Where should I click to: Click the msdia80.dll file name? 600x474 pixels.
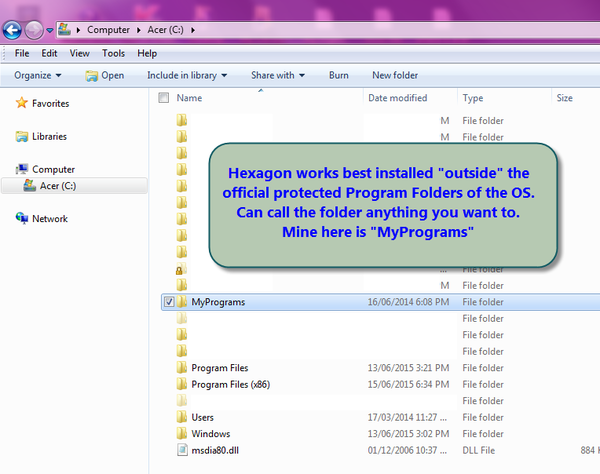(215, 450)
